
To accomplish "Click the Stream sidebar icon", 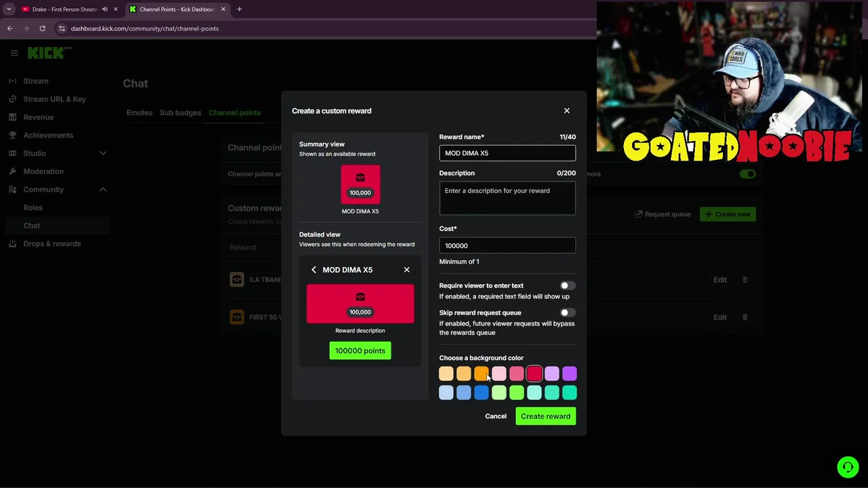I will tap(12, 81).
